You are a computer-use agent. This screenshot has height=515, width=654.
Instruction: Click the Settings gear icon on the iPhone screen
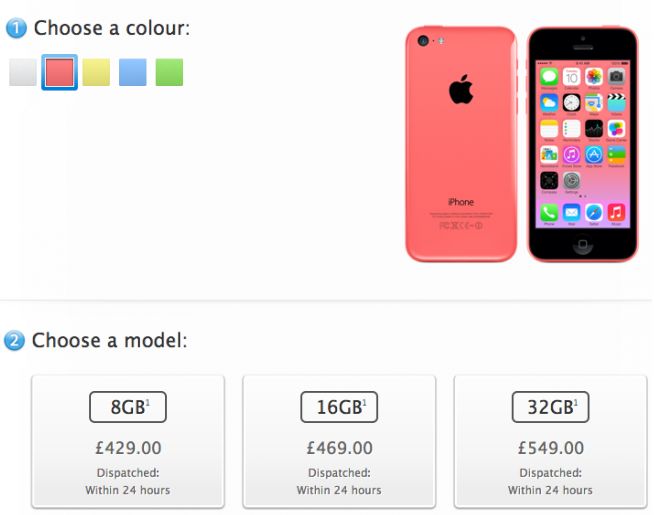pos(571,181)
